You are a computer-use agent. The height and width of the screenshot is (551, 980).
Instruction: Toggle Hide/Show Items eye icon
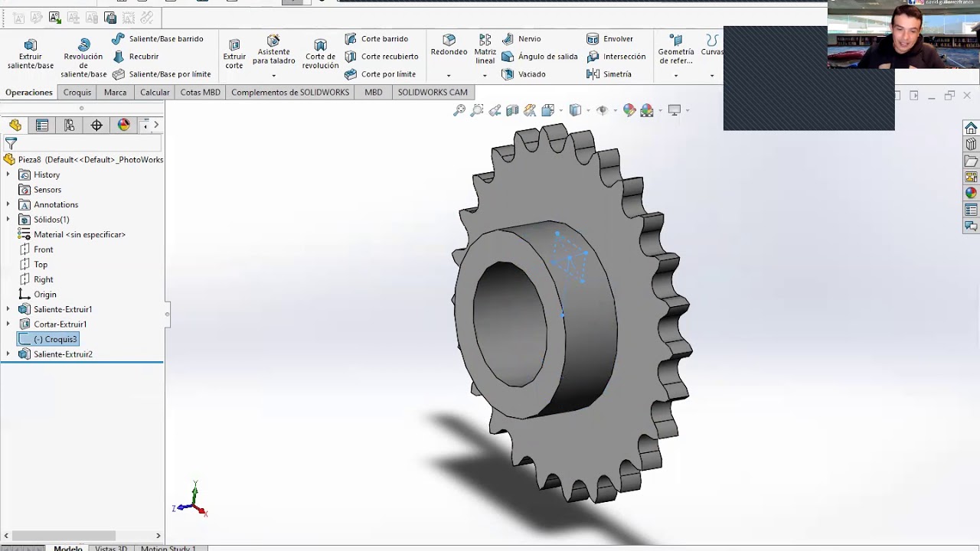tap(603, 110)
